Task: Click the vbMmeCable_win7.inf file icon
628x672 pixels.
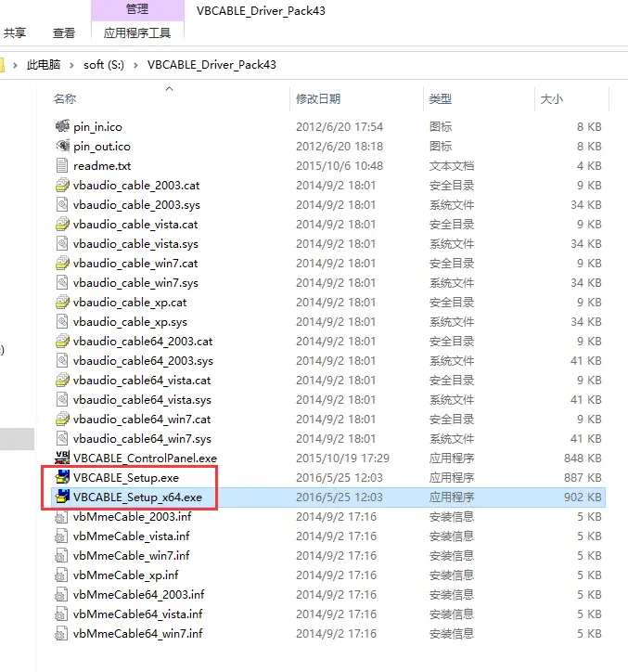Action: [x=61, y=555]
